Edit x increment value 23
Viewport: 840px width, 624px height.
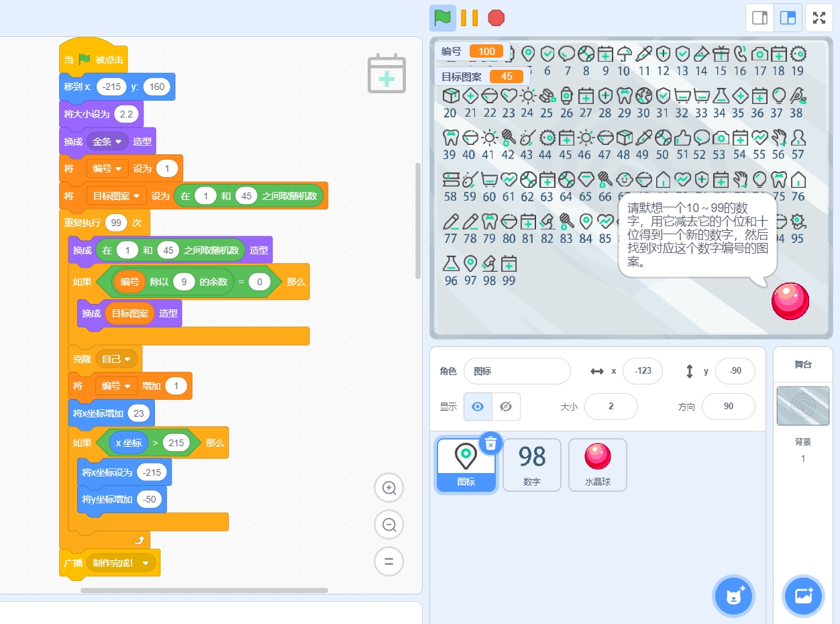(139, 413)
